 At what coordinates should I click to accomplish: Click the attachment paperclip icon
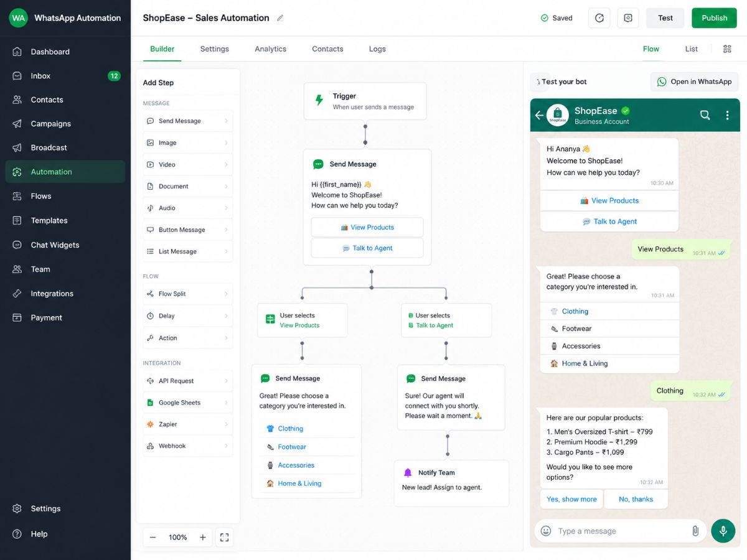point(695,531)
